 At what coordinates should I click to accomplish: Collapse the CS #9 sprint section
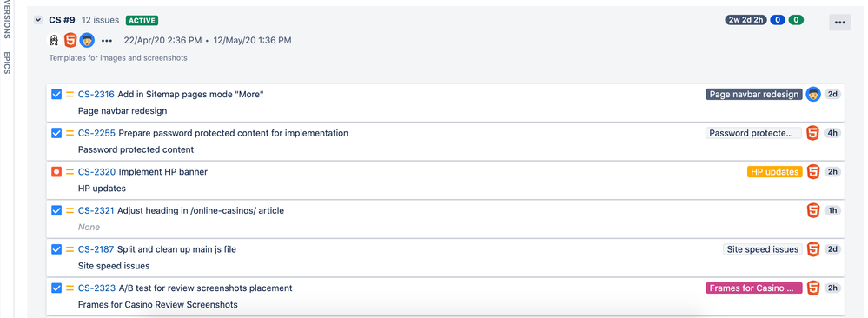click(x=37, y=20)
